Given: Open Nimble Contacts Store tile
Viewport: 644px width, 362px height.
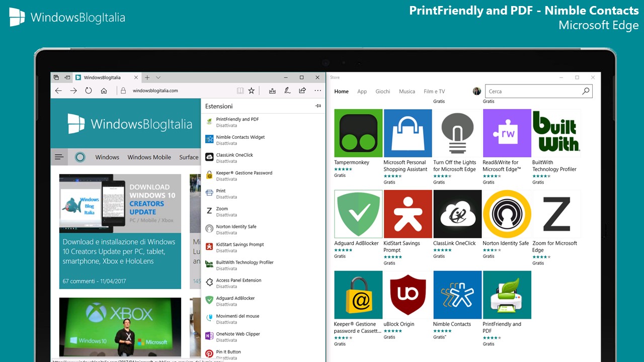Looking at the screenshot, I should (x=457, y=305).
